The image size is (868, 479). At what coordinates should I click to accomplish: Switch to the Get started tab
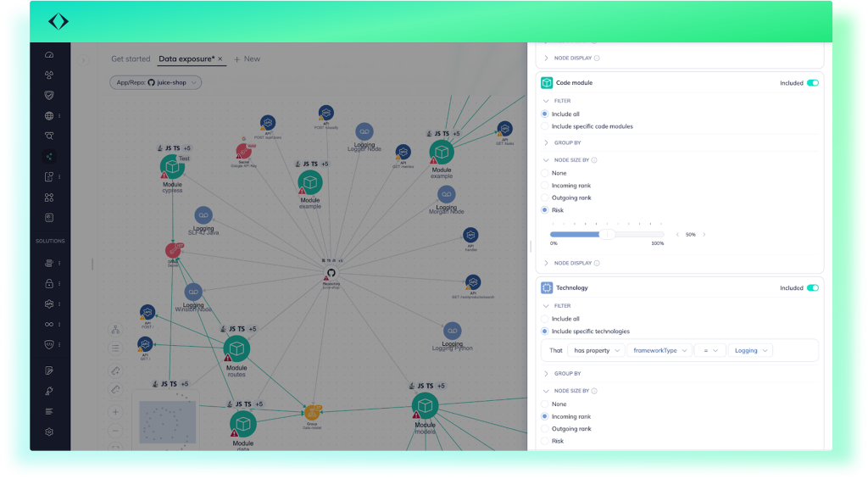pyautogui.click(x=131, y=59)
